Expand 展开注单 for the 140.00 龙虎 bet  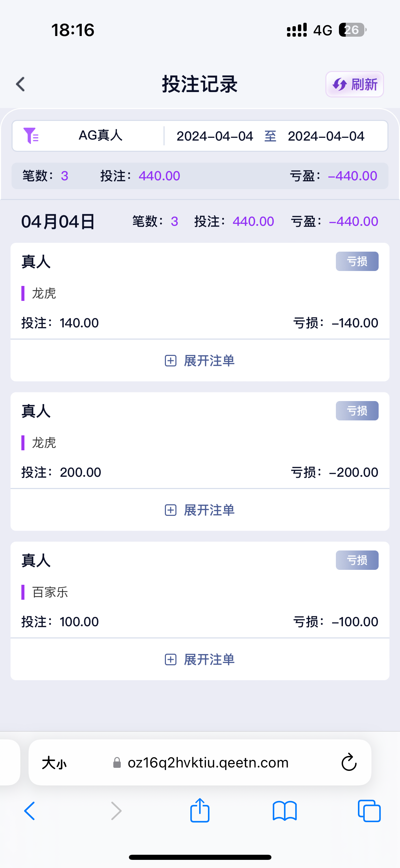pyautogui.click(x=200, y=361)
